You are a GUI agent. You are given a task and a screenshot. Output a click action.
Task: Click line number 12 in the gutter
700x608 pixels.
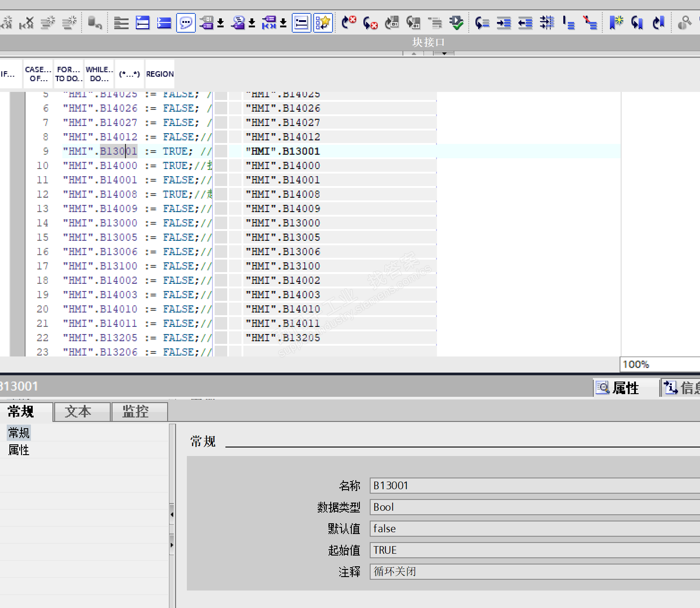(43, 194)
